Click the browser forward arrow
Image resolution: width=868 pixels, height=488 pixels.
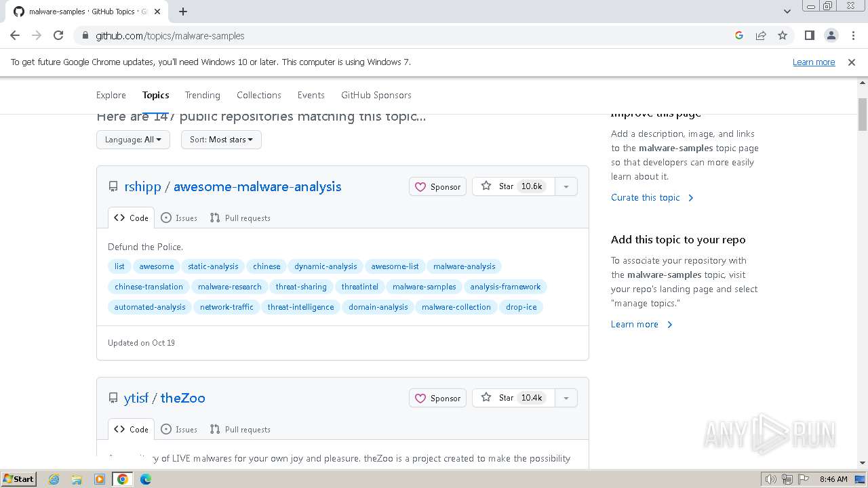37,35
